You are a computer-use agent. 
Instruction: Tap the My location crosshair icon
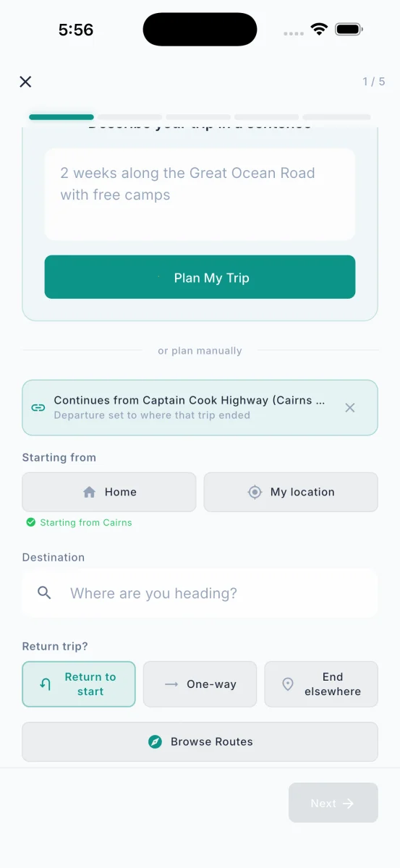pos(255,492)
